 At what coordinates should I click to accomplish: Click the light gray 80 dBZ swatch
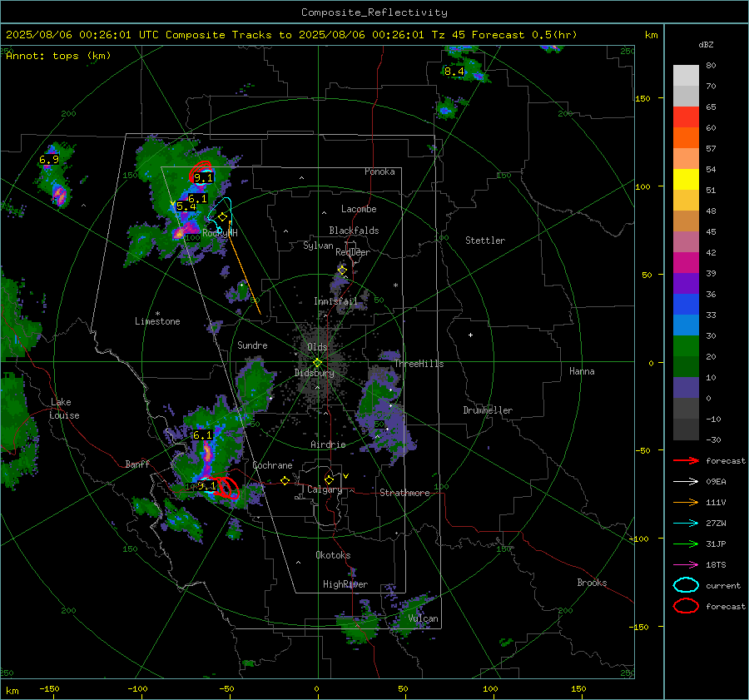[686, 75]
